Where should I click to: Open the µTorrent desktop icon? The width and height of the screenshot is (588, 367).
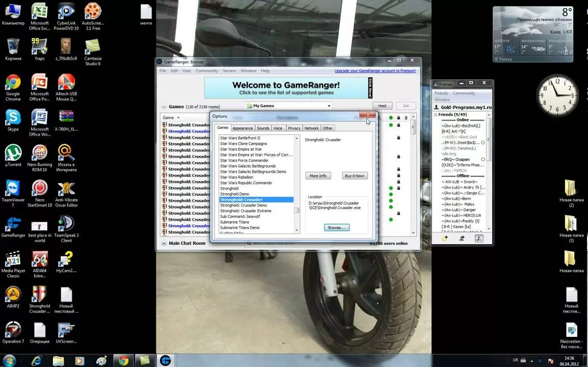(x=13, y=156)
